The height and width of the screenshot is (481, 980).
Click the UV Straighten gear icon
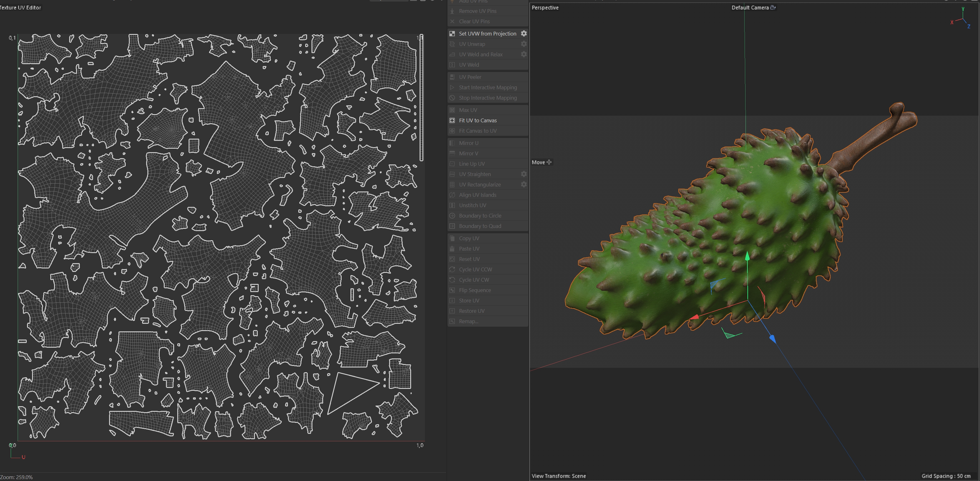[x=524, y=174]
